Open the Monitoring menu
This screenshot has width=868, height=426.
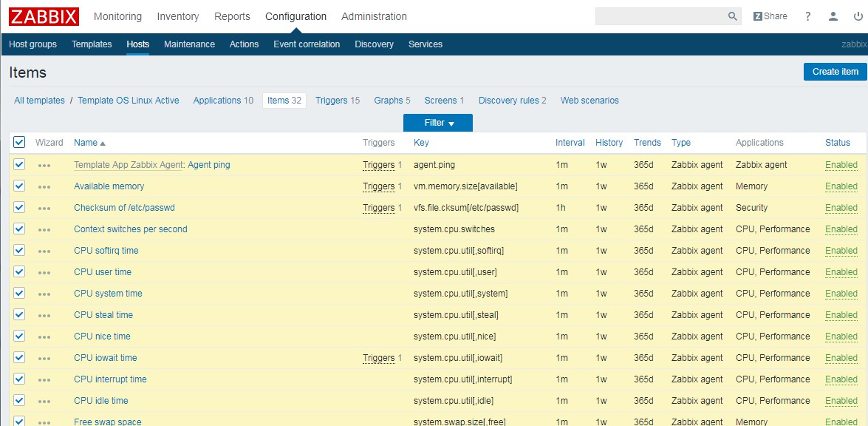coord(117,16)
